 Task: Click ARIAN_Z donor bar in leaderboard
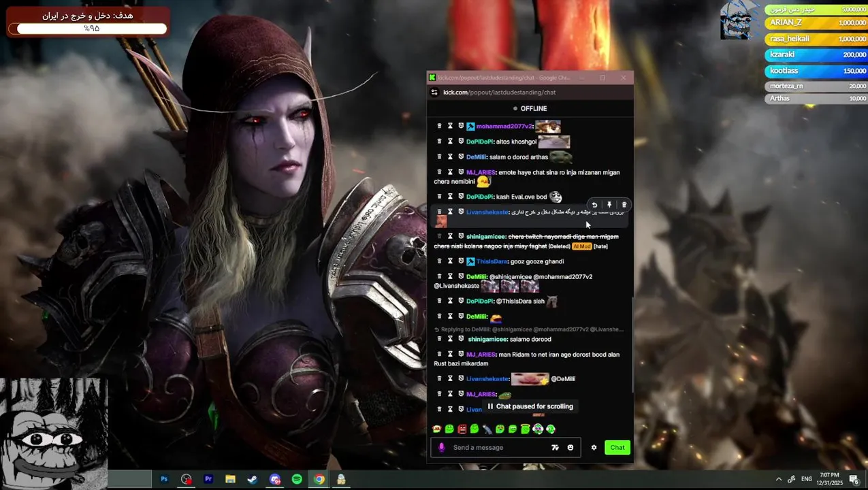(816, 22)
